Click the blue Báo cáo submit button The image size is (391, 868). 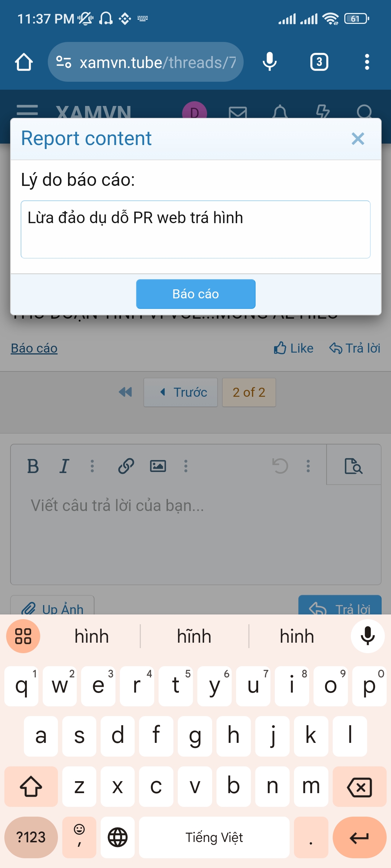(x=195, y=294)
